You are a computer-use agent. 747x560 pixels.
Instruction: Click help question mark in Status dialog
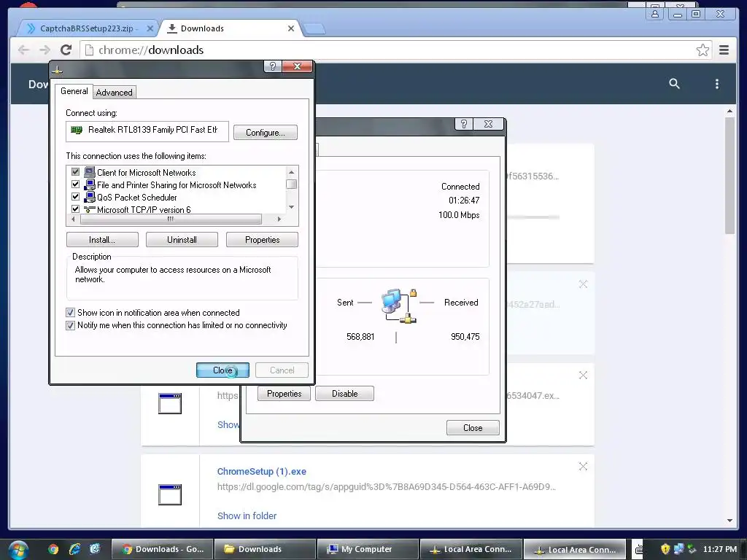pyautogui.click(x=463, y=124)
